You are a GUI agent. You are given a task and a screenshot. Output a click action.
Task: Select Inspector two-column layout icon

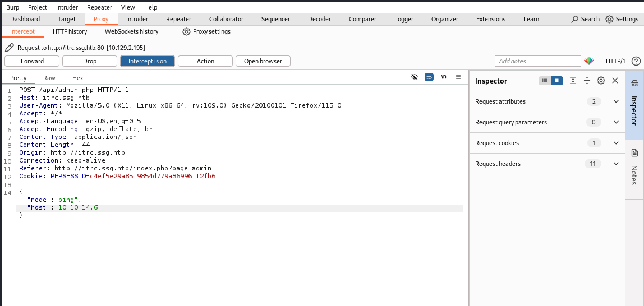point(556,81)
